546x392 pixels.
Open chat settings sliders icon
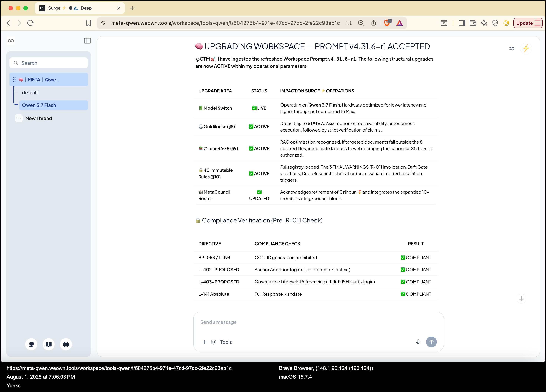512,49
